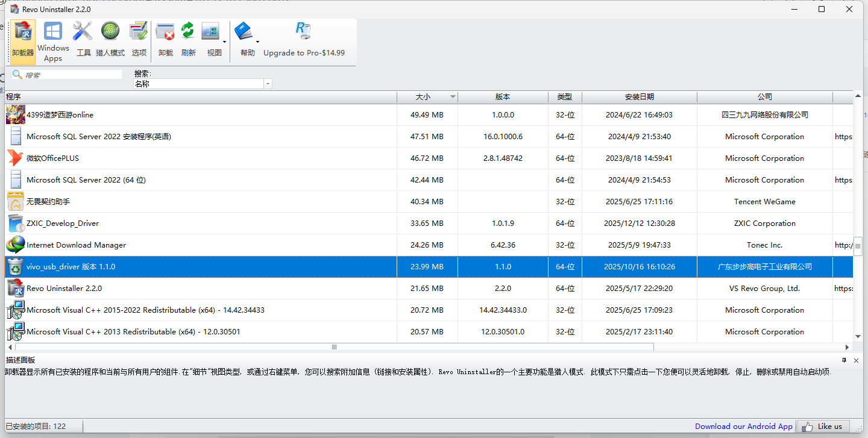Image resolution: width=868 pixels, height=438 pixels.
Task: Sort by the 安装日期 column header
Action: (x=639, y=96)
